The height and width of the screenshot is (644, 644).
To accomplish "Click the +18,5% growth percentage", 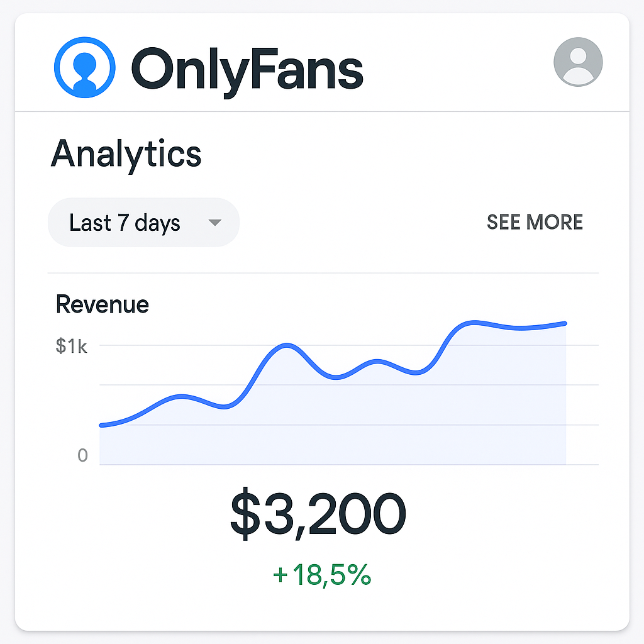I will (322, 575).
